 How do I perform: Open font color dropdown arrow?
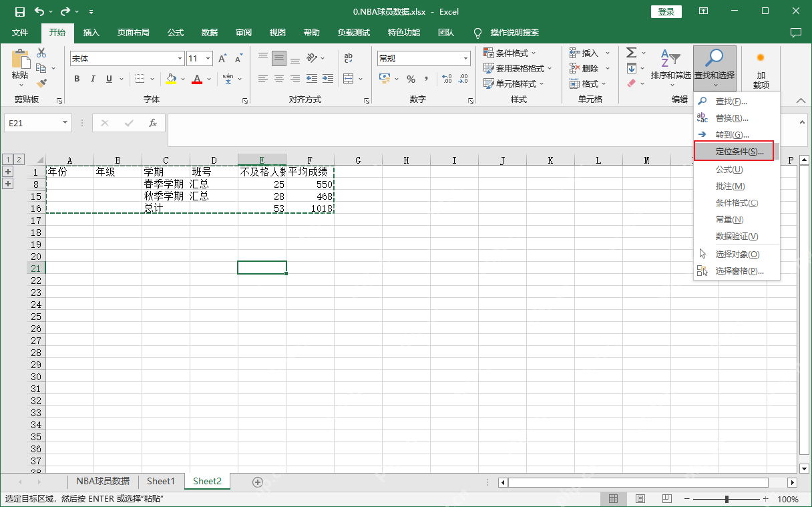pos(208,79)
